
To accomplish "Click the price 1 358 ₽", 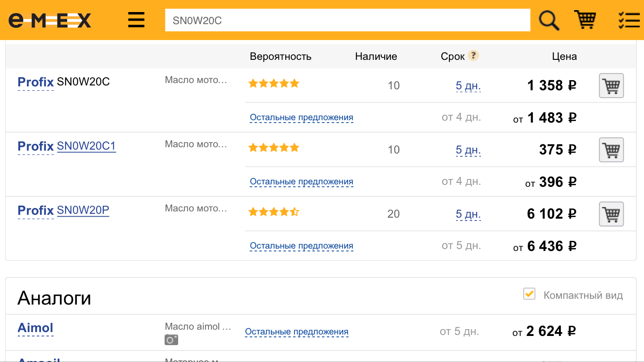I will (552, 85).
